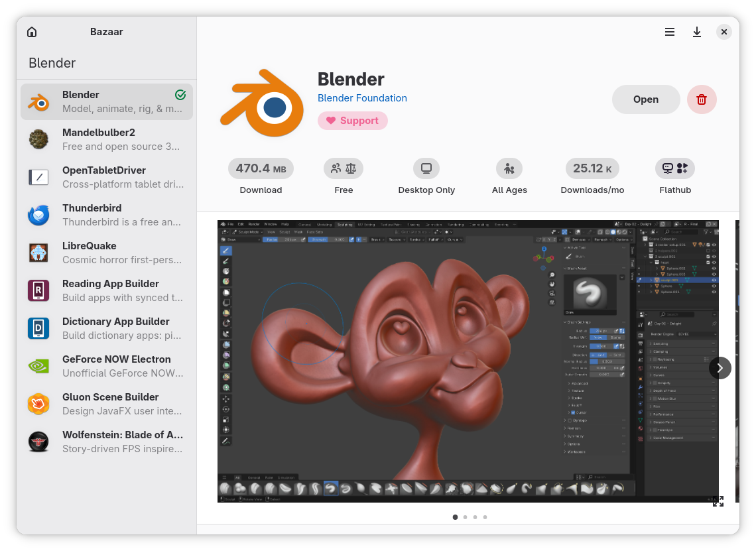This screenshot has width=756, height=551.
Task: Go to next screenshot with arrow
Action: (x=720, y=367)
